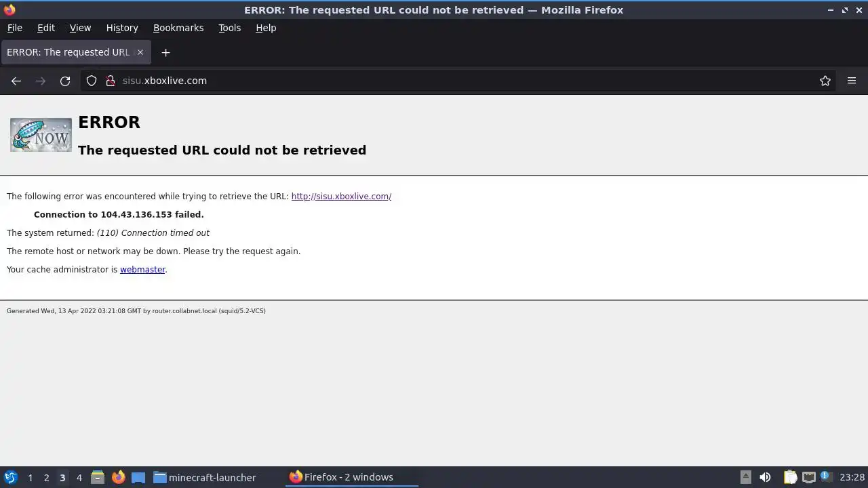Launch the file manager from the panel
This screenshot has width=868, height=488.
[x=98, y=477]
